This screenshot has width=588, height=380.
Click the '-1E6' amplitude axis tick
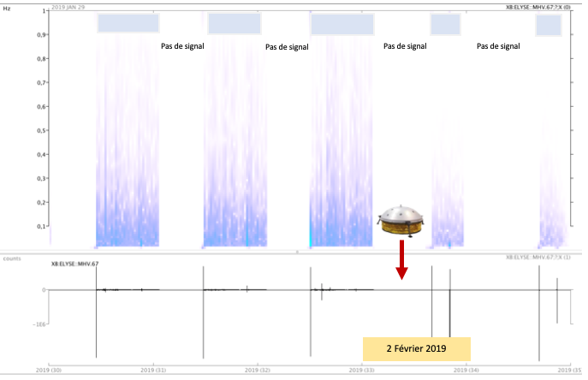[x=38, y=325]
